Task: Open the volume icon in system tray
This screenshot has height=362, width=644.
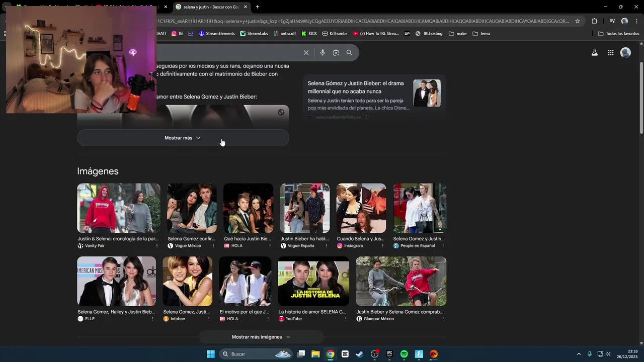Action: click(x=608, y=354)
